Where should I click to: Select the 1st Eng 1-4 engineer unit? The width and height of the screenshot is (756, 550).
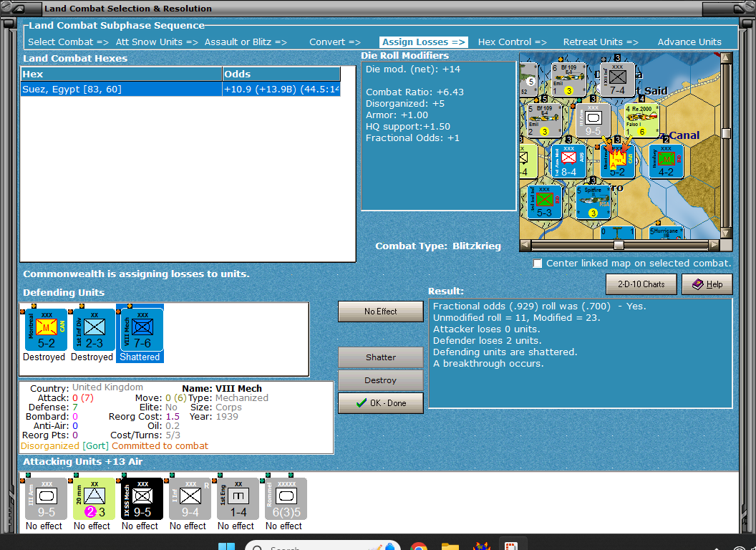coord(238,499)
